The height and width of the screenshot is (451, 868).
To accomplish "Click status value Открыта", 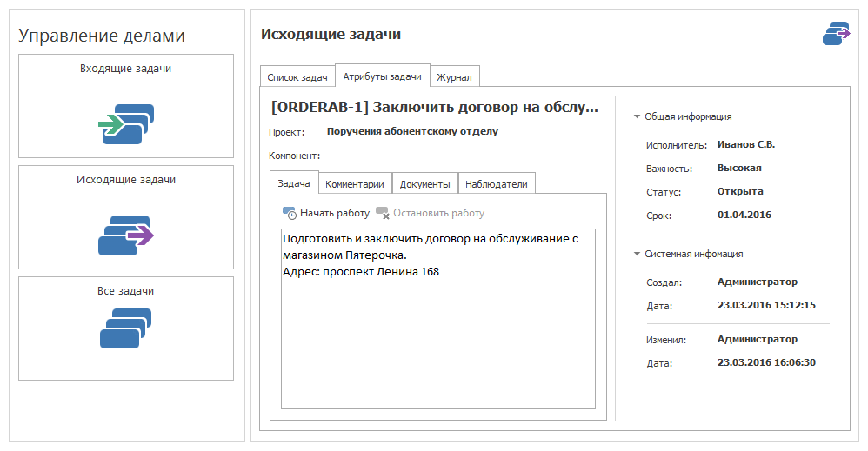I will coord(740,191).
